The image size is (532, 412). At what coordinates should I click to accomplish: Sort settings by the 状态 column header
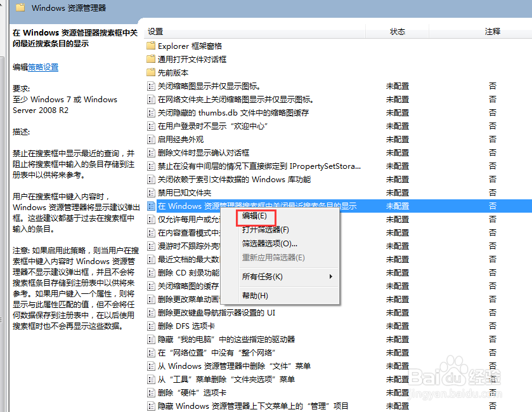(398, 30)
